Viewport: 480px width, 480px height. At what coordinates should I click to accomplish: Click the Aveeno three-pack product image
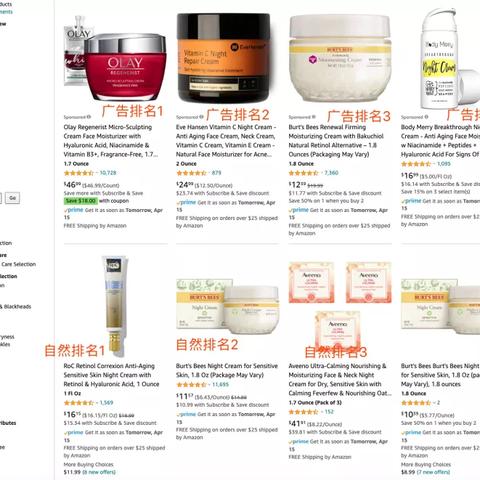(x=340, y=307)
